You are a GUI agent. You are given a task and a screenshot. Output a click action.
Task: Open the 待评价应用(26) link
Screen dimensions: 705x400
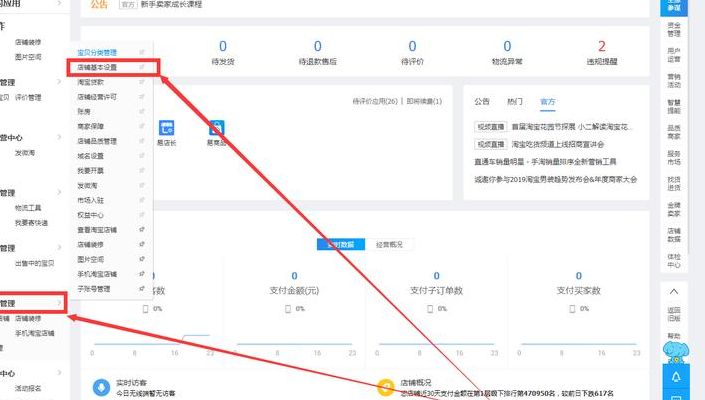pyautogui.click(x=375, y=101)
